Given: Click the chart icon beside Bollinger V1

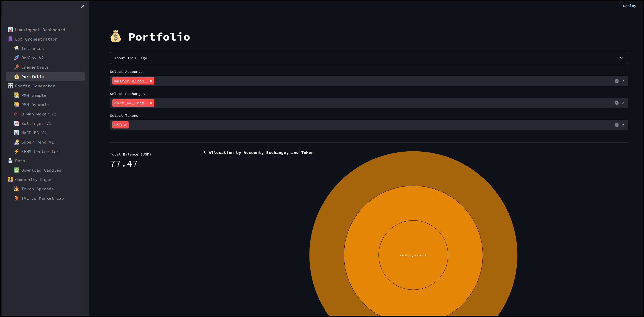Looking at the screenshot, I should 17,123.
